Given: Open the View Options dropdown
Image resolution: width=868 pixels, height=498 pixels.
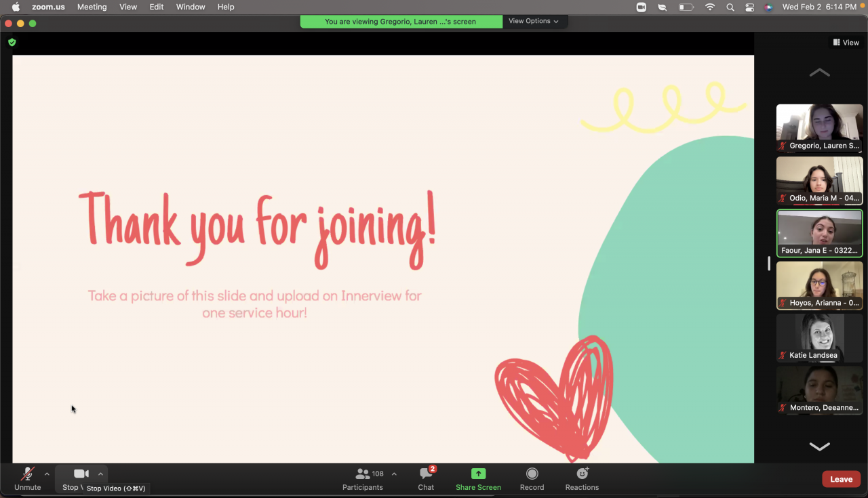Looking at the screenshot, I should [x=534, y=21].
